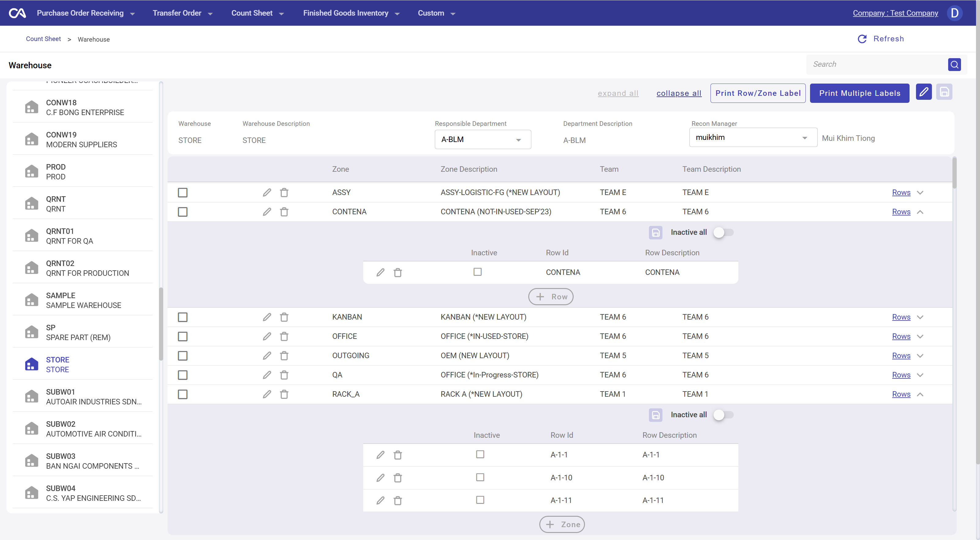
Task: Open Company : Test Company link
Action: point(895,13)
